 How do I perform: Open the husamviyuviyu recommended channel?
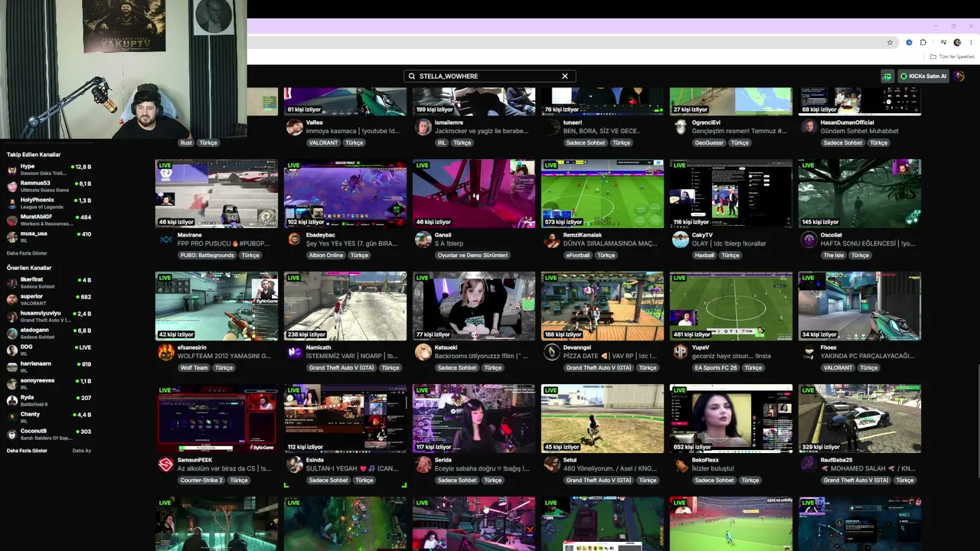[x=50, y=317]
